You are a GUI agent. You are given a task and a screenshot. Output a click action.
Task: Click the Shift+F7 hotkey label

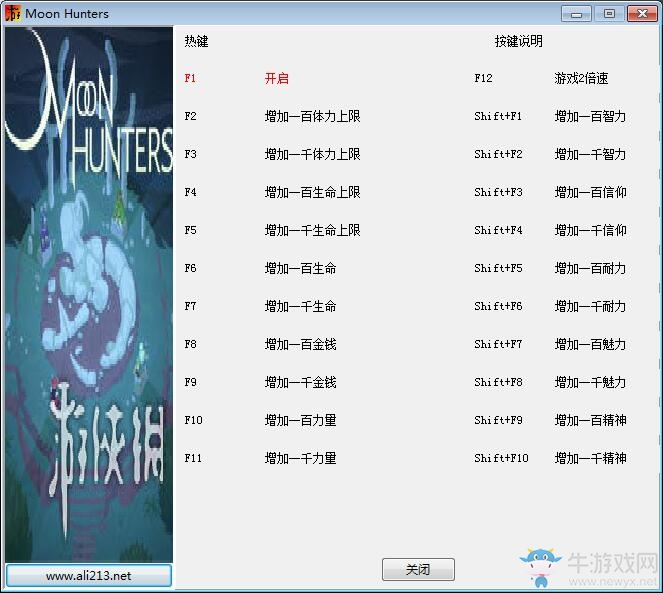pyautogui.click(x=498, y=344)
